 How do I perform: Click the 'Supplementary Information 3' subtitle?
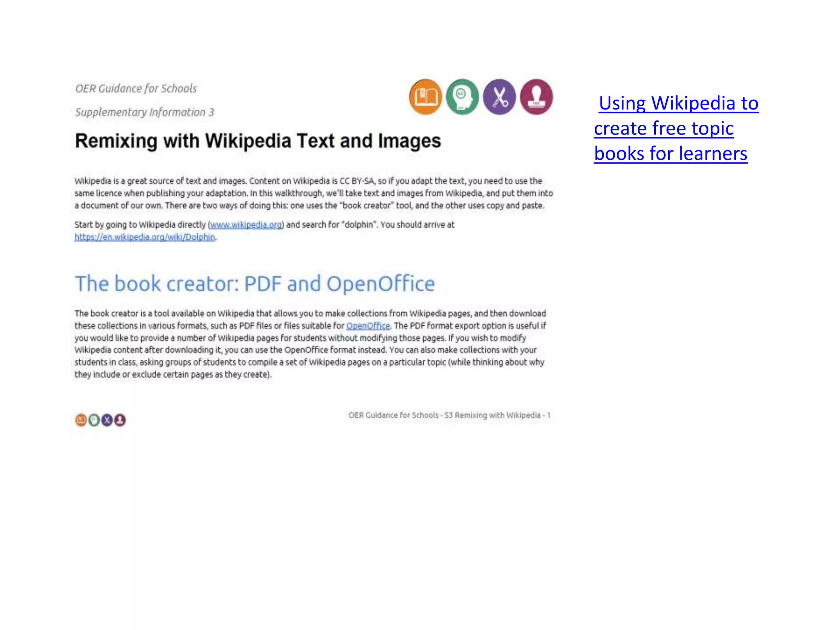pyautogui.click(x=144, y=112)
